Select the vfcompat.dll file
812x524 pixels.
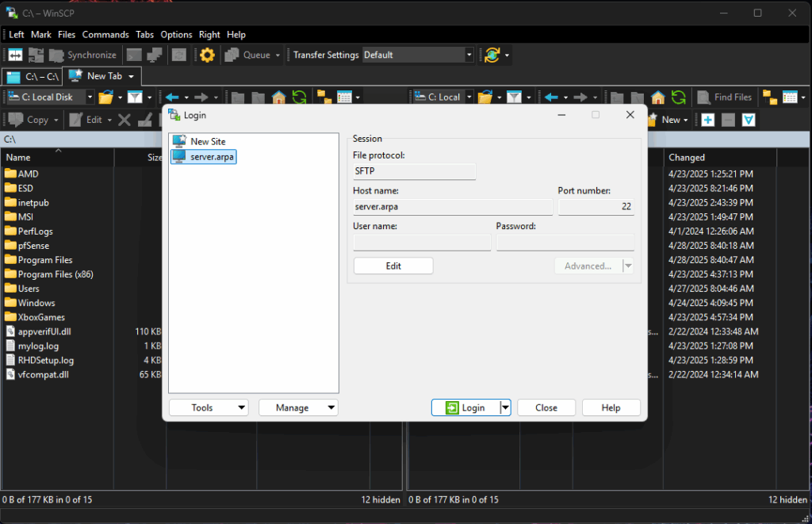37,374
